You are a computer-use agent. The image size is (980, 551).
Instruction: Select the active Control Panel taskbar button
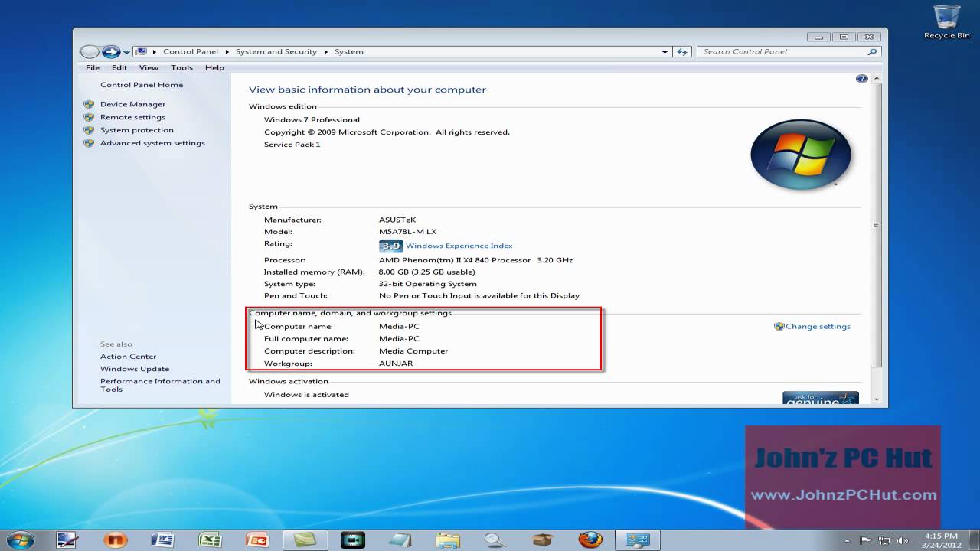tap(638, 540)
